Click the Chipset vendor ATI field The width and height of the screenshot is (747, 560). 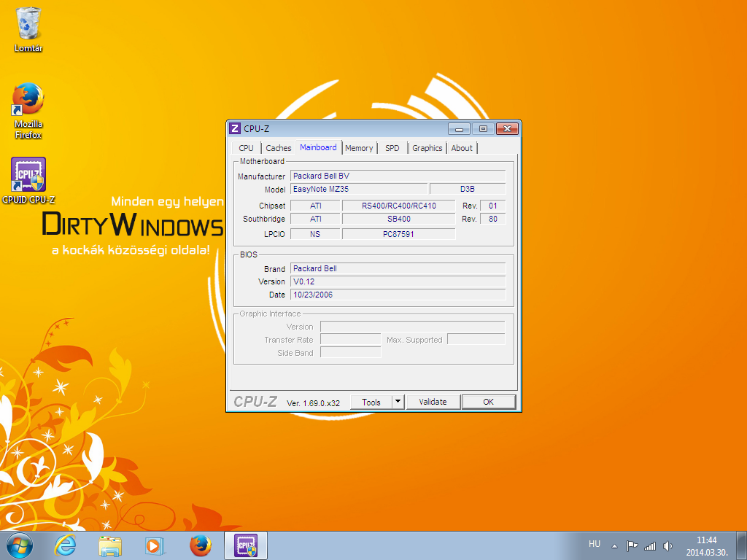coord(315,206)
